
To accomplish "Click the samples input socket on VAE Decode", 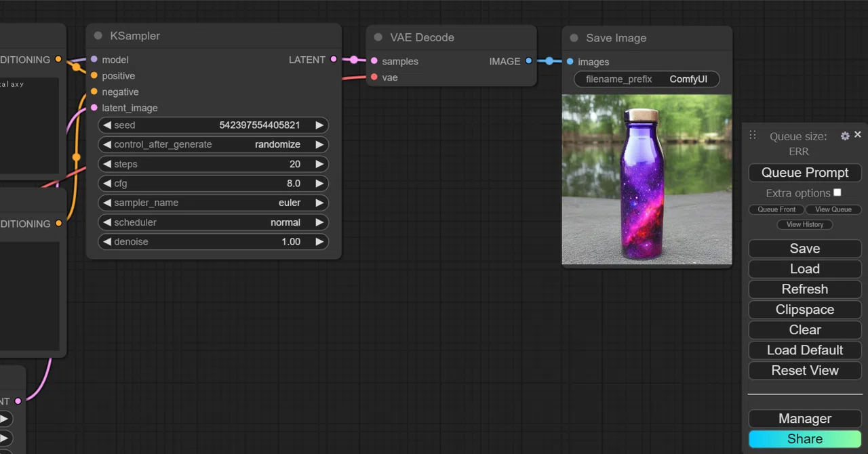I will point(374,61).
